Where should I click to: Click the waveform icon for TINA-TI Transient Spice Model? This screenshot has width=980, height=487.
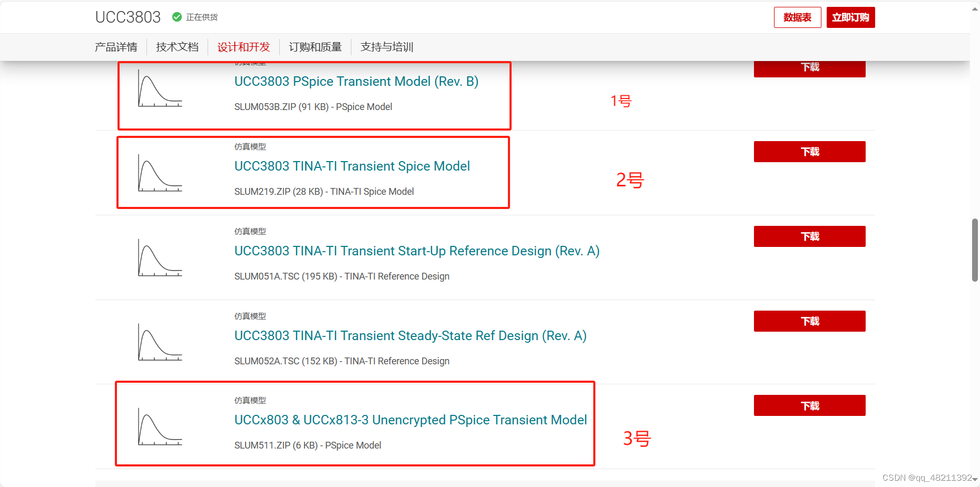point(159,174)
